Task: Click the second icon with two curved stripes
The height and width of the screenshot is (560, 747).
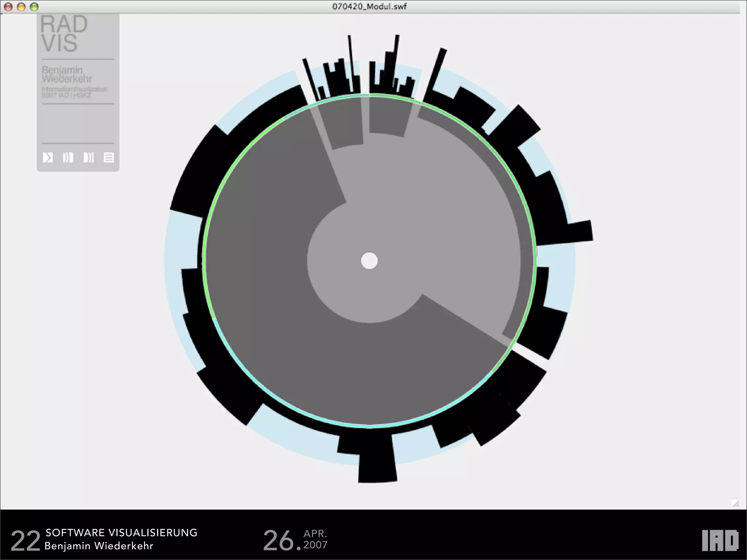Action: (x=68, y=157)
